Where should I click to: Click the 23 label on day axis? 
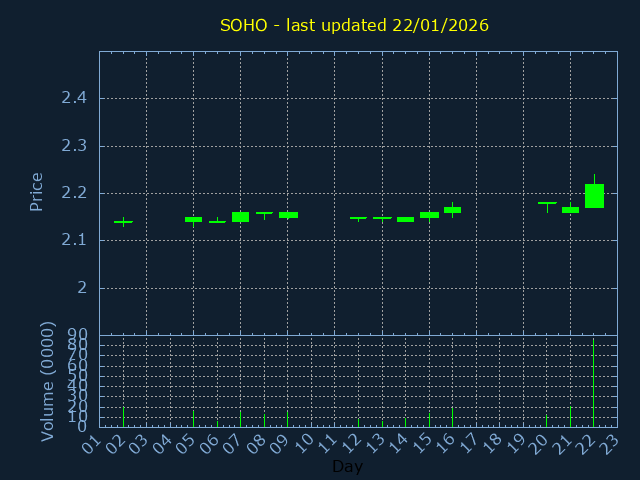(x=610, y=441)
